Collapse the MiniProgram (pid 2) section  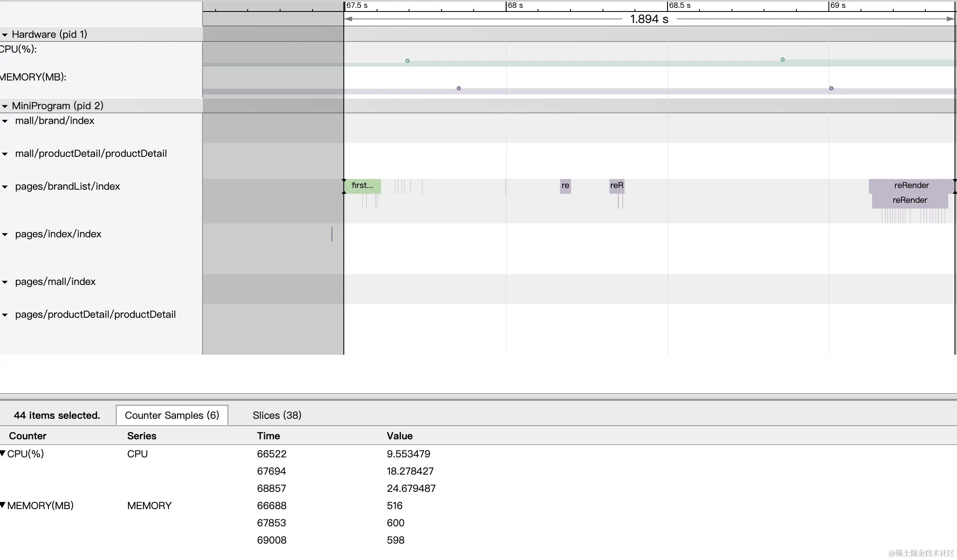5,106
